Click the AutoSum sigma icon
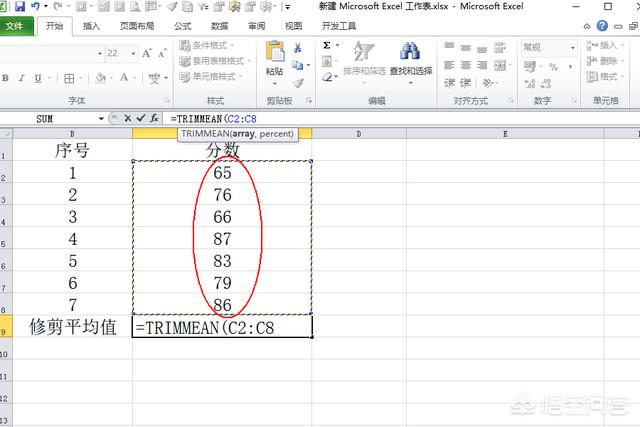Viewport: 640px width, 427px height. [327, 45]
